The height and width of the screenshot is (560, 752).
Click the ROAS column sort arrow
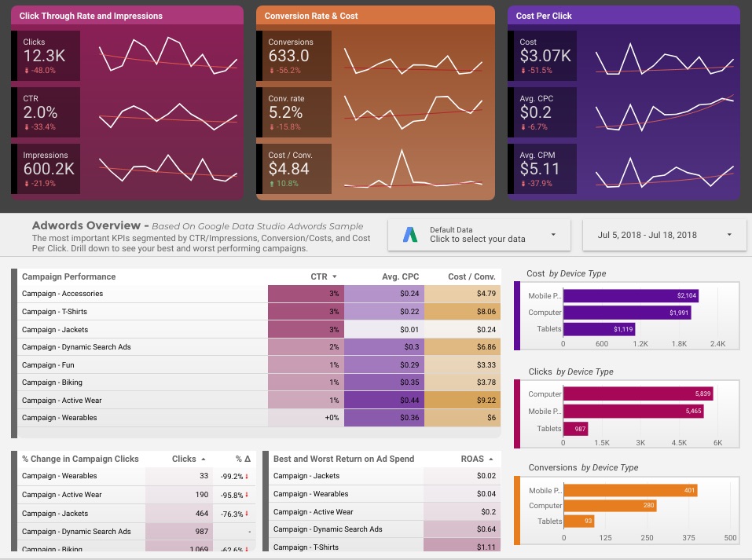click(x=492, y=459)
